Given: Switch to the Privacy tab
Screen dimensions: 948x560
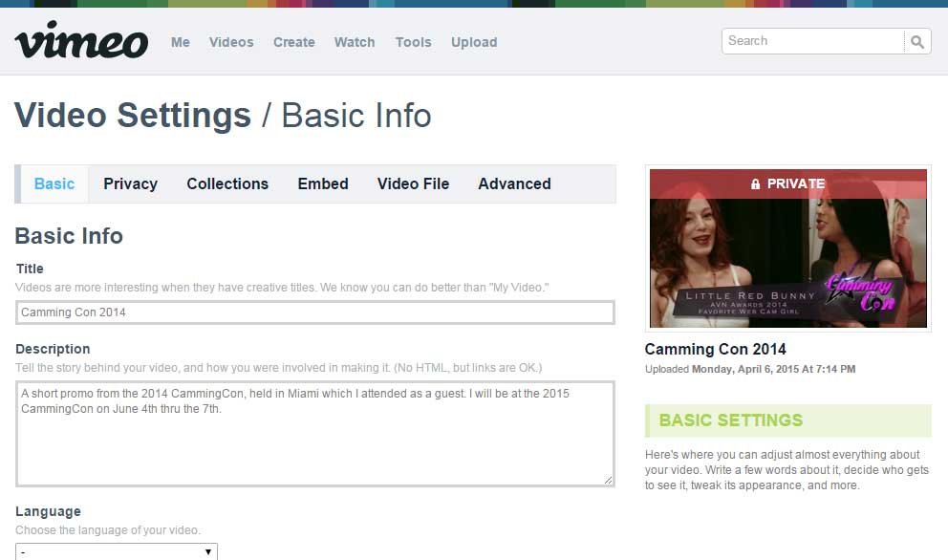Looking at the screenshot, I should click(130, 183).
